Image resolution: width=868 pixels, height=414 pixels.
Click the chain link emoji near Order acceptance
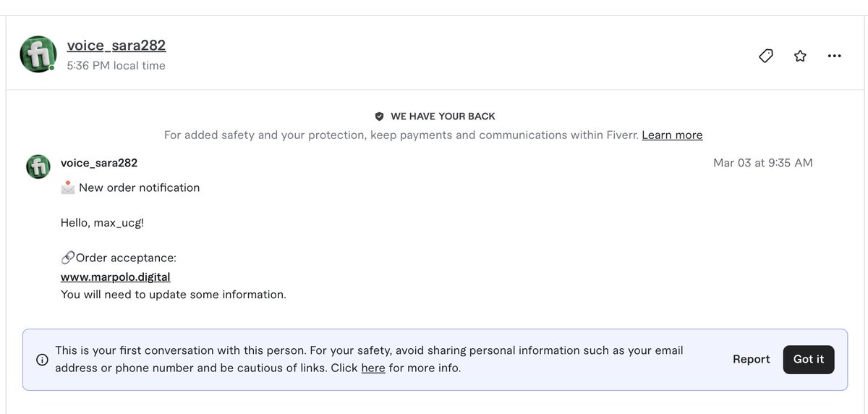point(68,258)
